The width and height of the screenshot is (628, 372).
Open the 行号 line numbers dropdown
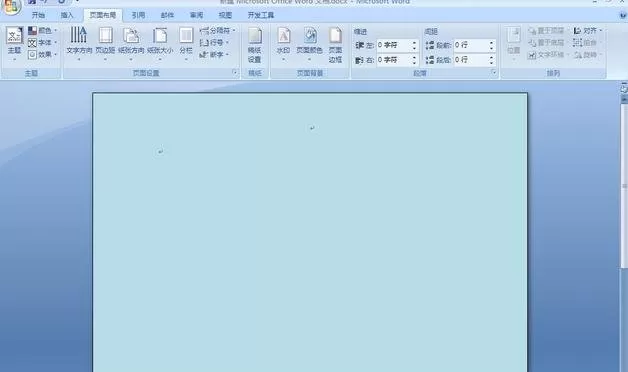214,42
